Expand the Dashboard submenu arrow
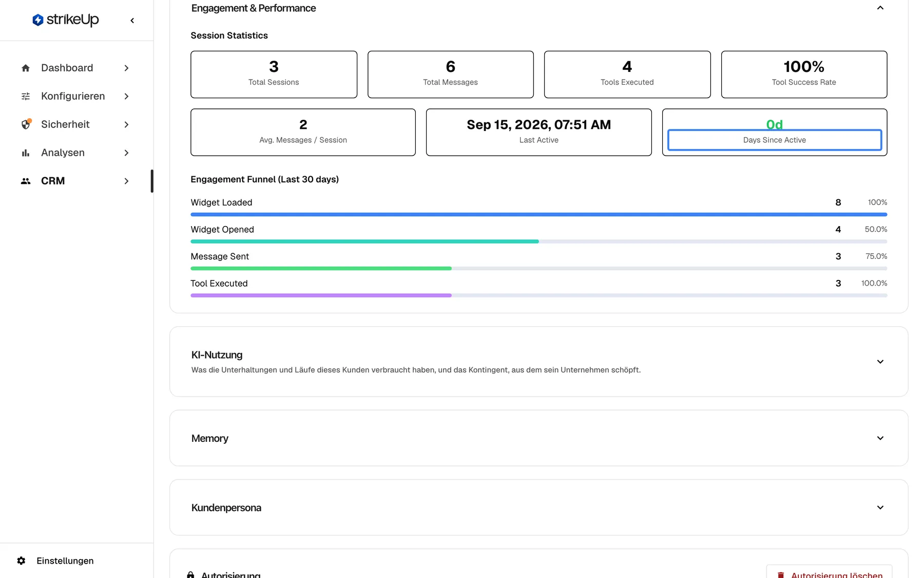924x578 pixels. point(126,68)
